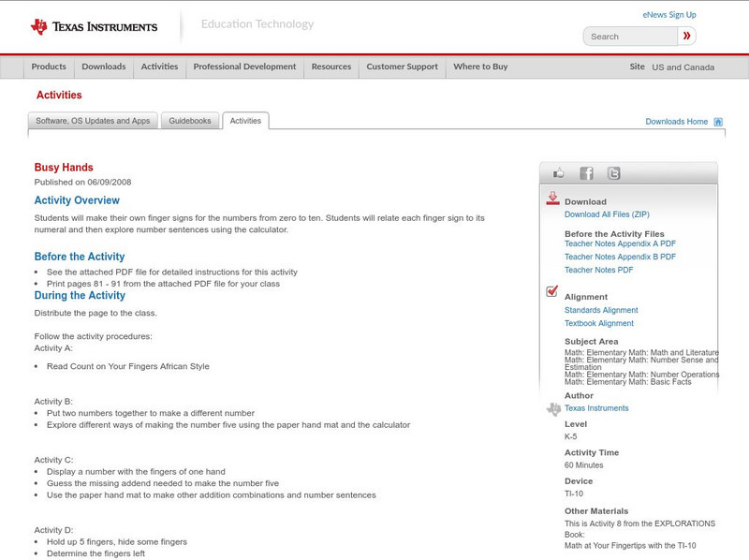The height and width of the screenshot is (560, 749).
Task: Click inside the Search input field
Action: click(630, 37)
